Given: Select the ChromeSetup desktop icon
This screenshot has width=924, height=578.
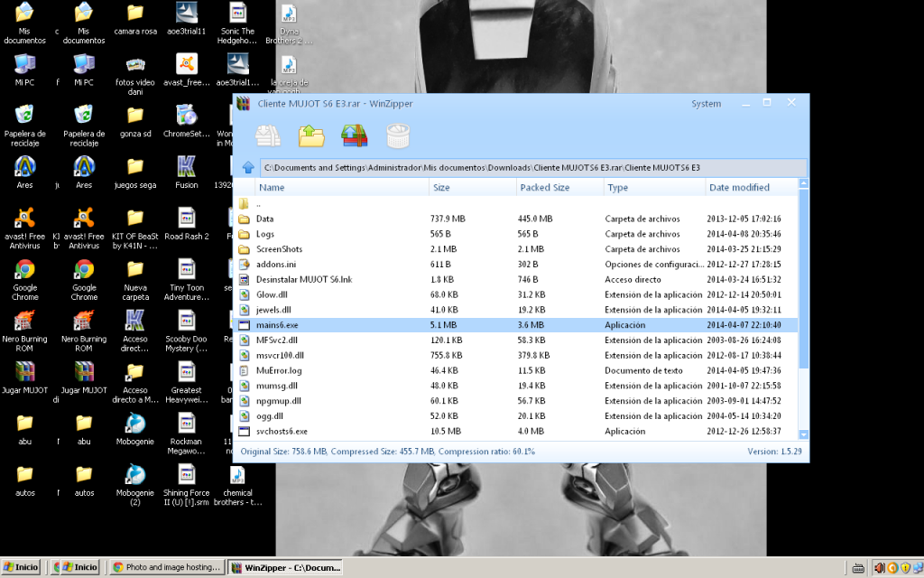Looking at the screenshot, I should click(187, 120).
